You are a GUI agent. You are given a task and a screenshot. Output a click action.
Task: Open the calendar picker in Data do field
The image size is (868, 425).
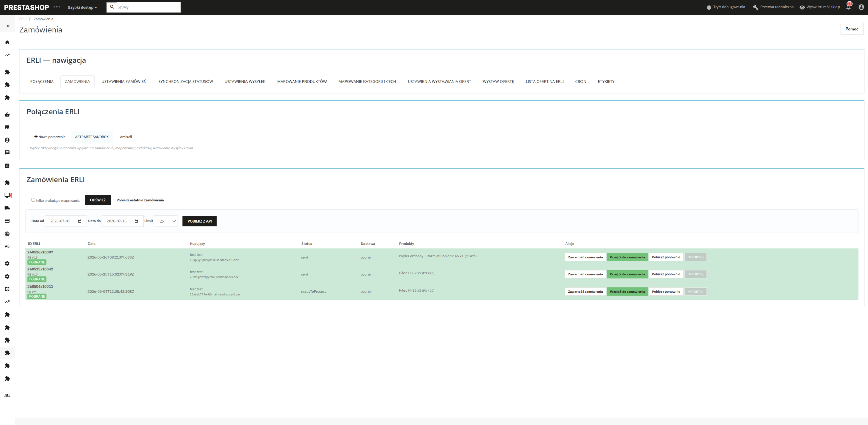pyautogui.click(x=136, y=221)
